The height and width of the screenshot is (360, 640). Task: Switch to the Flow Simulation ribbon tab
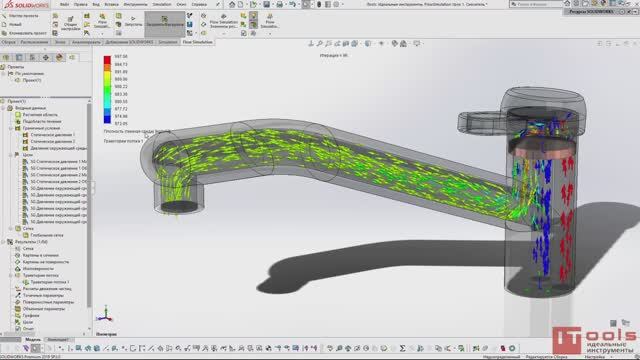point(198,42)
